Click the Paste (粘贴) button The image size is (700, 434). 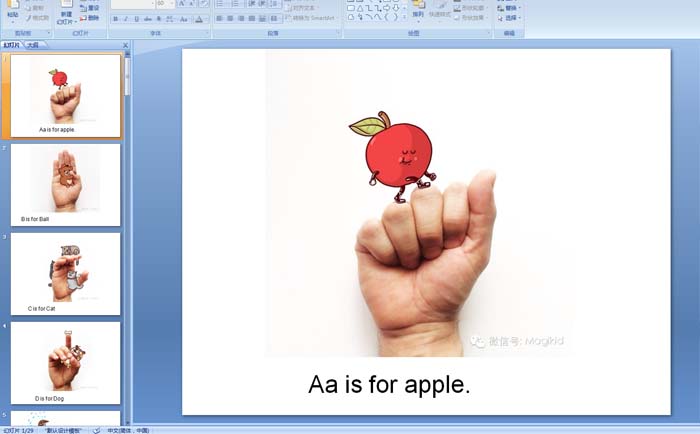click(12, 11)
